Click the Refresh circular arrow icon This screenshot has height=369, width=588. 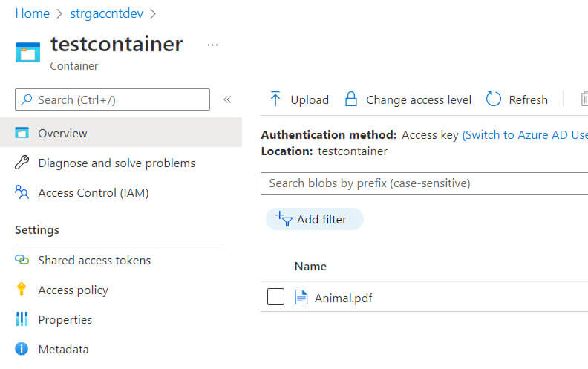click(494, 99)
